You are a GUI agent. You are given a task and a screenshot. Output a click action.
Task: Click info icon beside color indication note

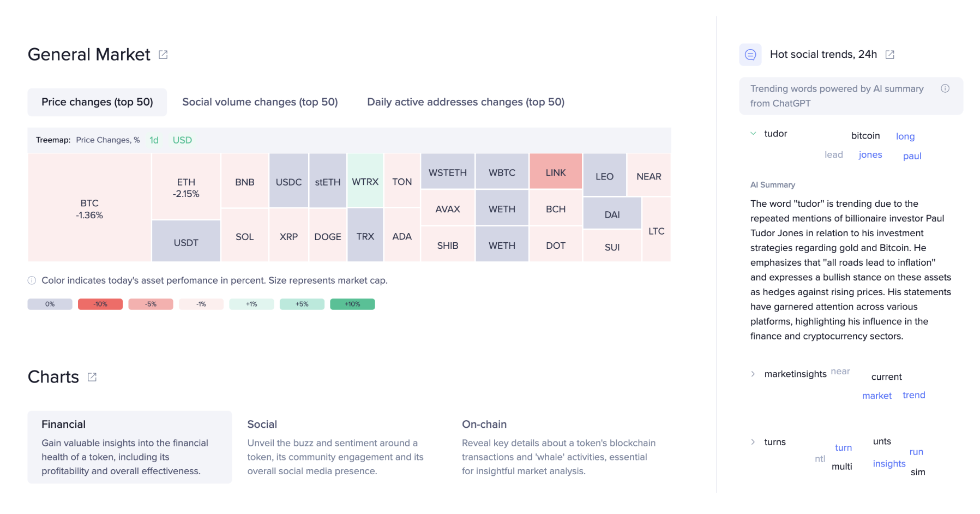(32, 280)
